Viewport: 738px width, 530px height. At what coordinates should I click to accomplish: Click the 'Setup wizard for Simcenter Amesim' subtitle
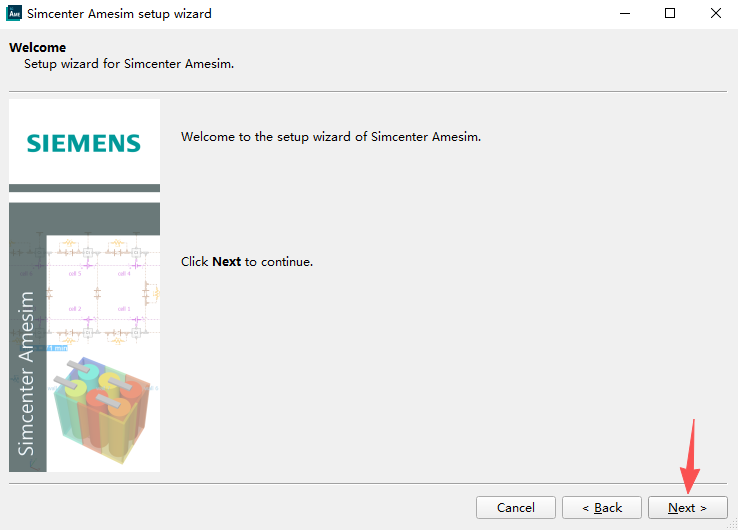point(128,64)
